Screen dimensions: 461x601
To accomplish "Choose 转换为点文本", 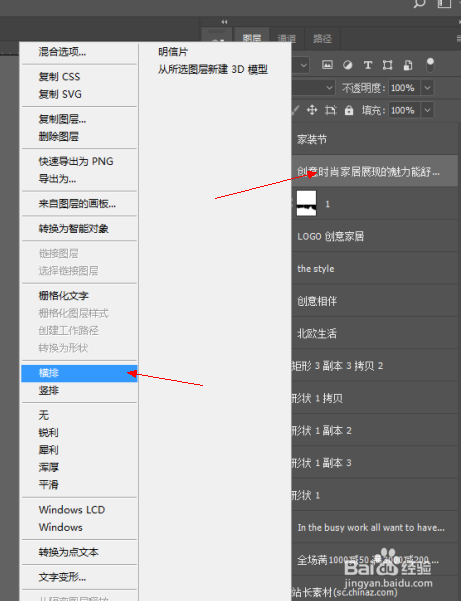I will (79, 552).
